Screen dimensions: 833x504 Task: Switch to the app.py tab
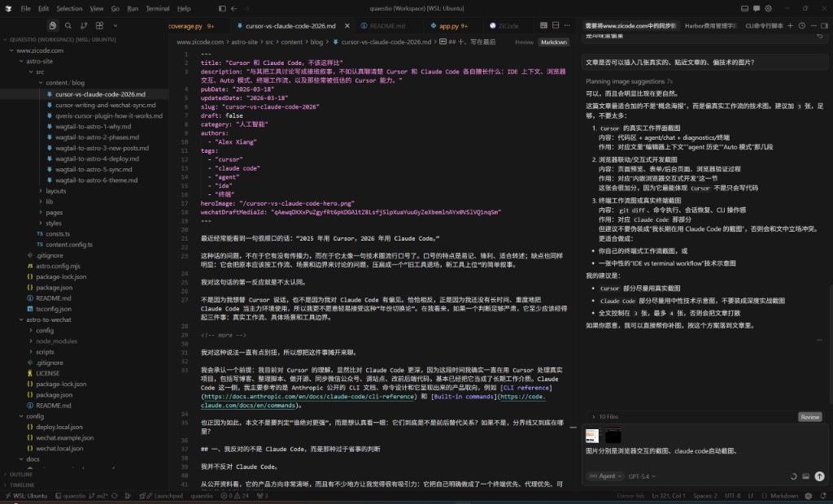[x=451, y=25]
